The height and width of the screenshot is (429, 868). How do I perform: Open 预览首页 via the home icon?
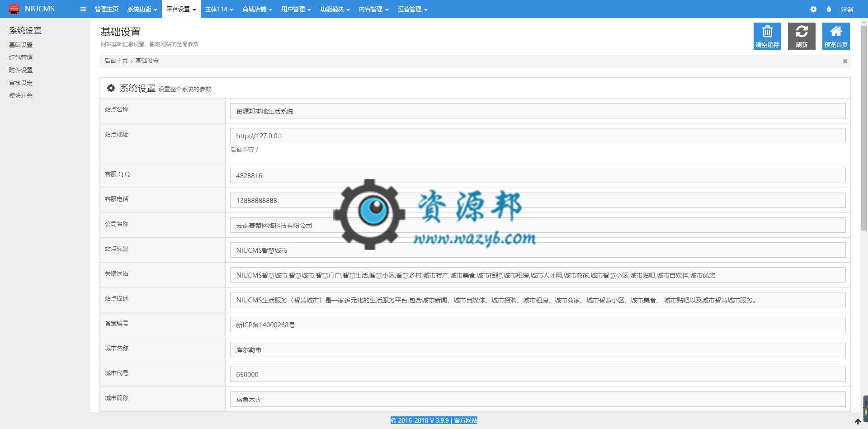(x=836, y=32)
